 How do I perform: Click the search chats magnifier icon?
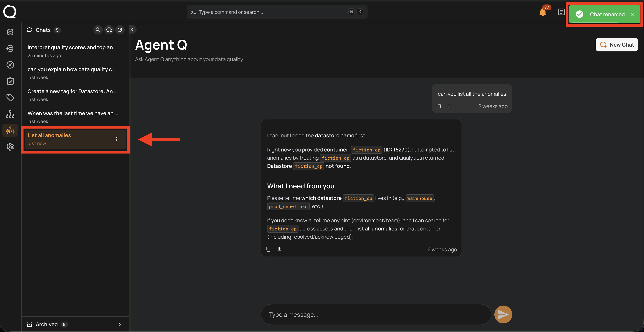98,30
